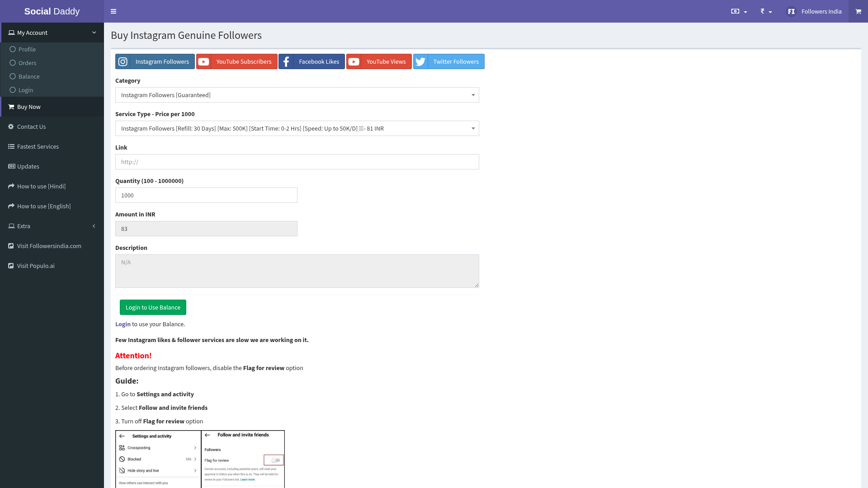868x488 pixels.
Task: Click the Attention! red heading
Action: pyautogui.click(x=133, y=356)
